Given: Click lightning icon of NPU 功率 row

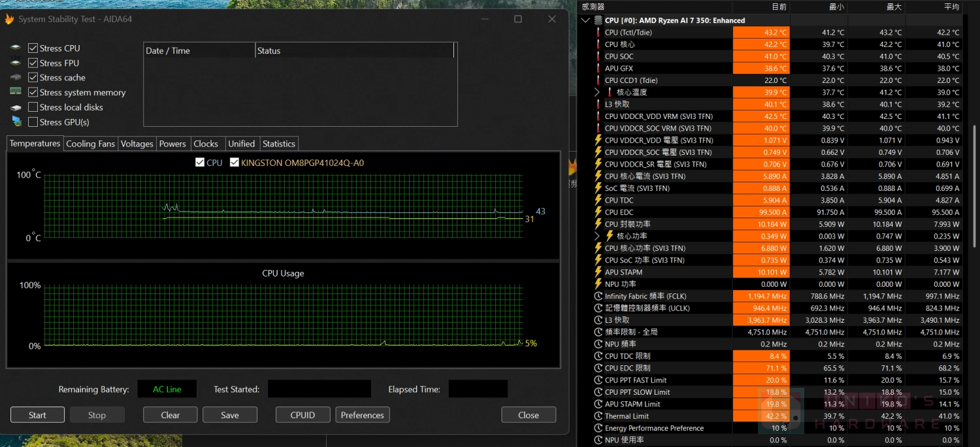Looking at the screenshot, I should pyautogui.click(x=598, y=284).
